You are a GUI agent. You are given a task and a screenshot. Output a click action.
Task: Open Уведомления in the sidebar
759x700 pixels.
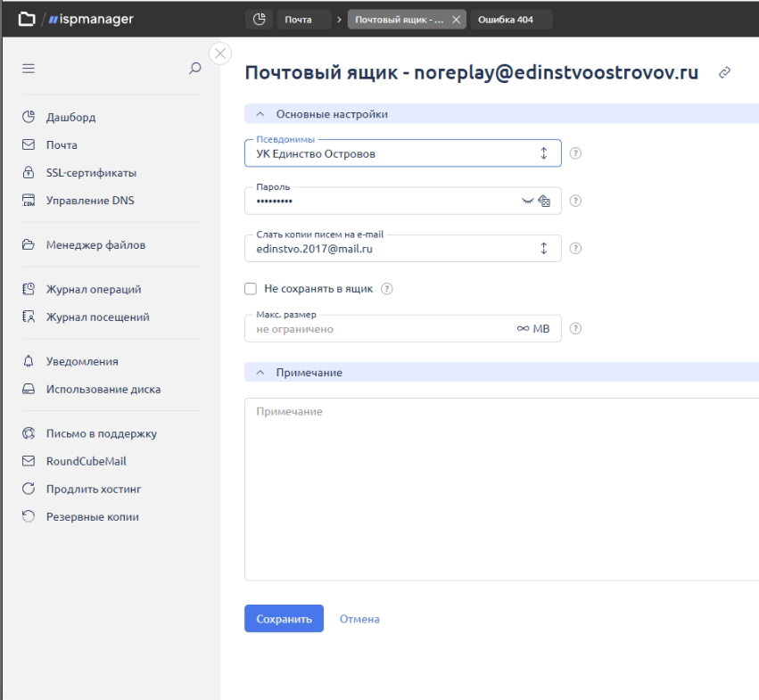[70, 361]
